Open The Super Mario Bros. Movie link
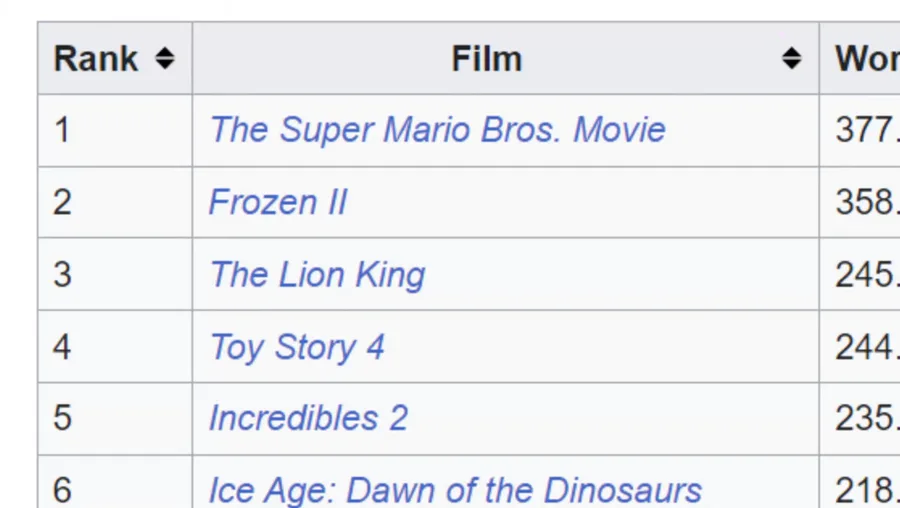 coord(437,130)
